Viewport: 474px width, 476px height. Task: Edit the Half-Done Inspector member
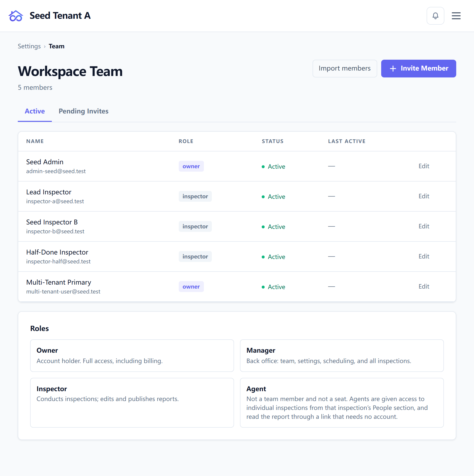click(424, 256)
